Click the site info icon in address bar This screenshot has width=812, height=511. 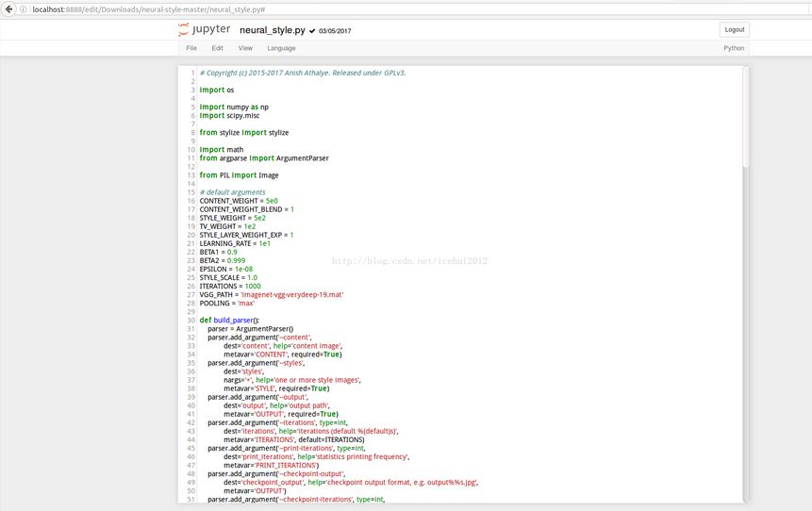[x=23, y=8]
